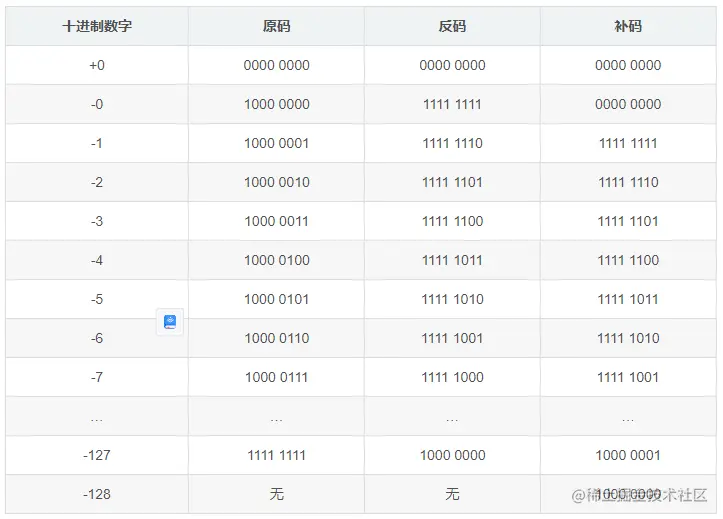The height and width of the screenshot is (519, 723).
Task: Click the -5 decimal cell
Action: (x=97, y=299)
